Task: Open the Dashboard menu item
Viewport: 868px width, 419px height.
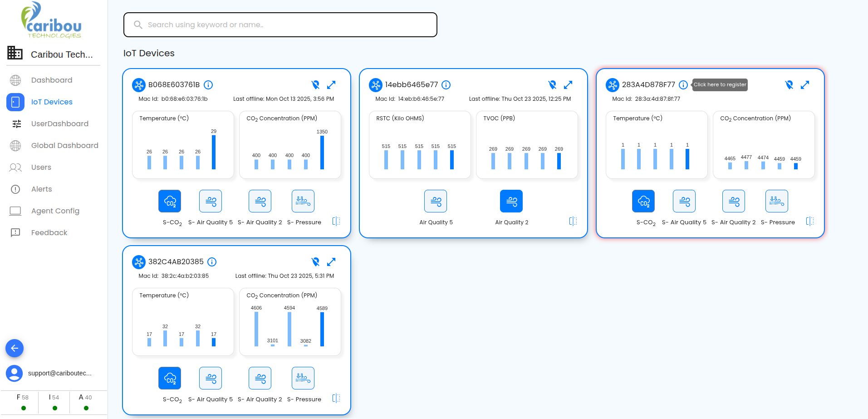Action: click(52, 80)
